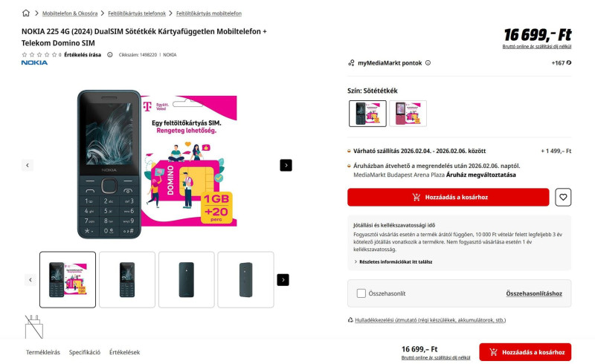Advance thumbnail strip with right arrow
Viewport: 595px width, 364px height.
tap(283, 280)
